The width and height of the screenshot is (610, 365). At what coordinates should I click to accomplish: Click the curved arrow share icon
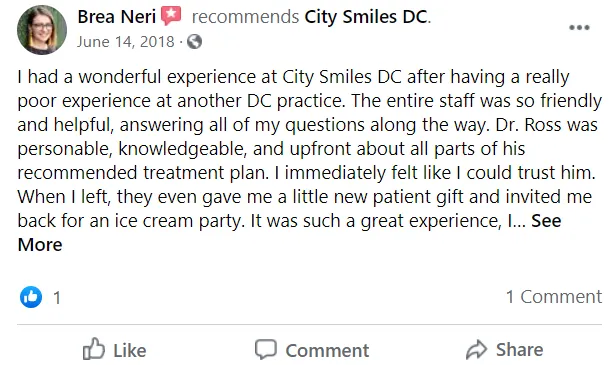coord(477,349)
